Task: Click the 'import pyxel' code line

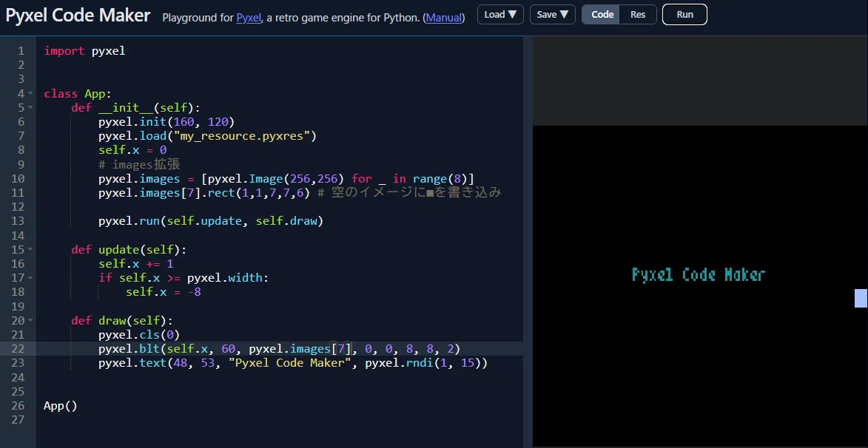Action: tap(84, 51)
